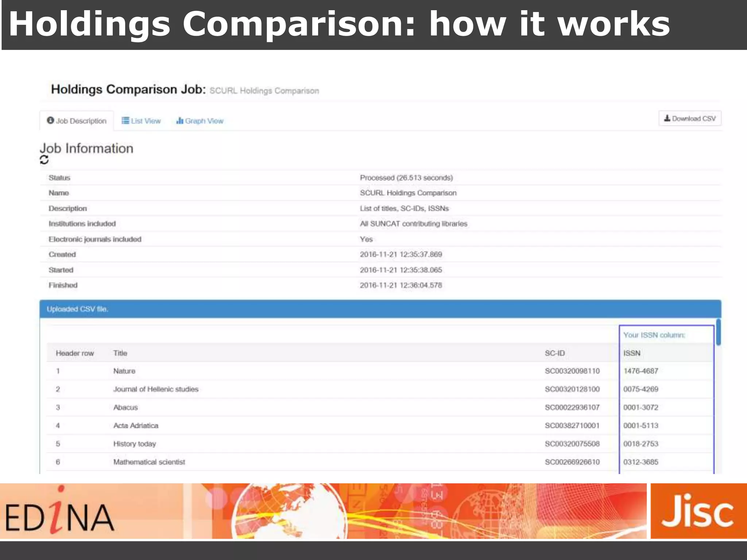
Task: Select the 'Mathematical scientist' title cell
Action: [149, 462]
